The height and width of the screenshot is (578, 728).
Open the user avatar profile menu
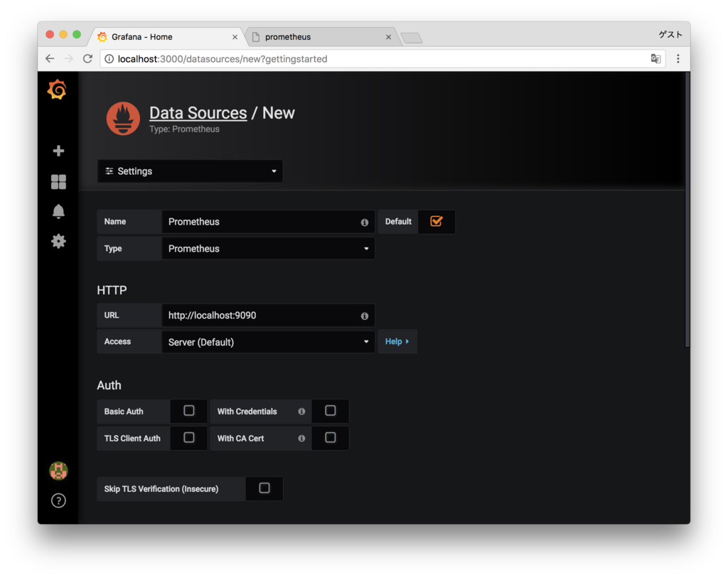(58, 471)
